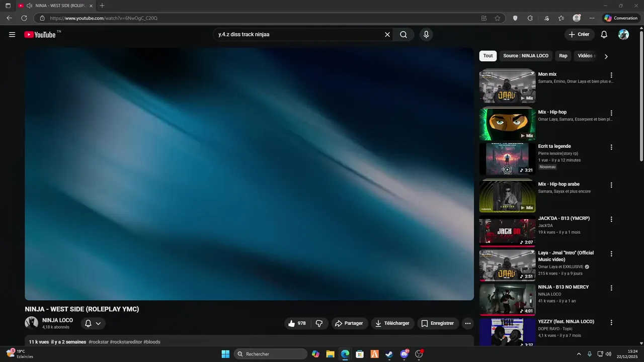The width and height of the screenshot is (644, 362).
Task: Open Copilot Conversation button
Action: pyautogui.click(x=621, y=18)
